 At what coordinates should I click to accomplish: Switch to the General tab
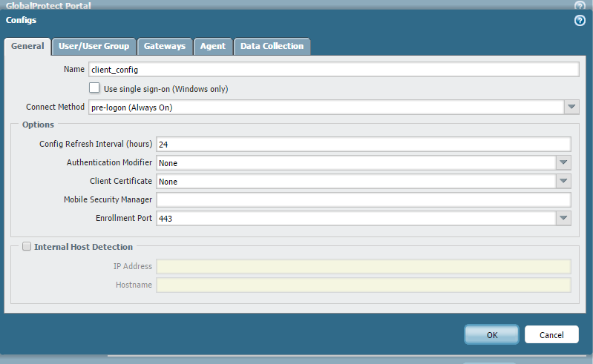pos(27,47)
